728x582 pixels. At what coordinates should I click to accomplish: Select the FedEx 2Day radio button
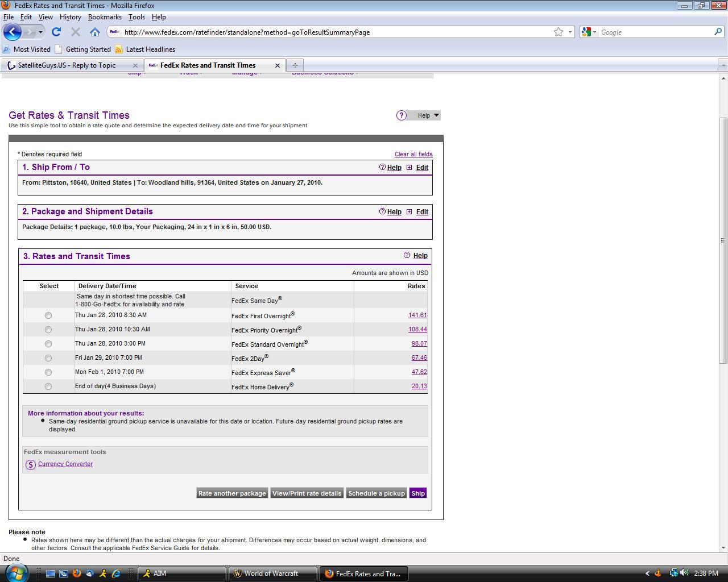tap(48, 358)
